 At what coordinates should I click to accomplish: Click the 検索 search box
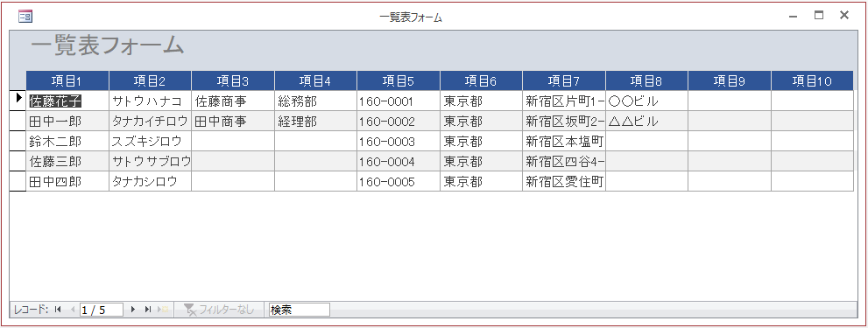tap(299, 310)
